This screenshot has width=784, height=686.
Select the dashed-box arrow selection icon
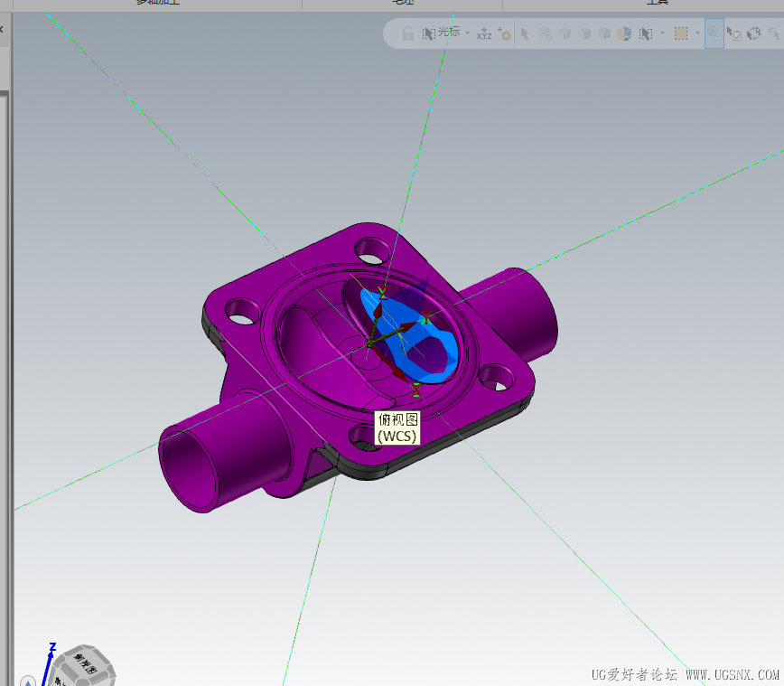click(646, 33)
